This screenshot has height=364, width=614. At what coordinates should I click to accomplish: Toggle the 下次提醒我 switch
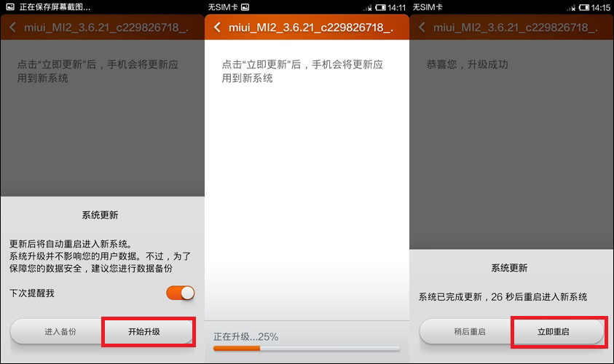(x=180, y=293)
